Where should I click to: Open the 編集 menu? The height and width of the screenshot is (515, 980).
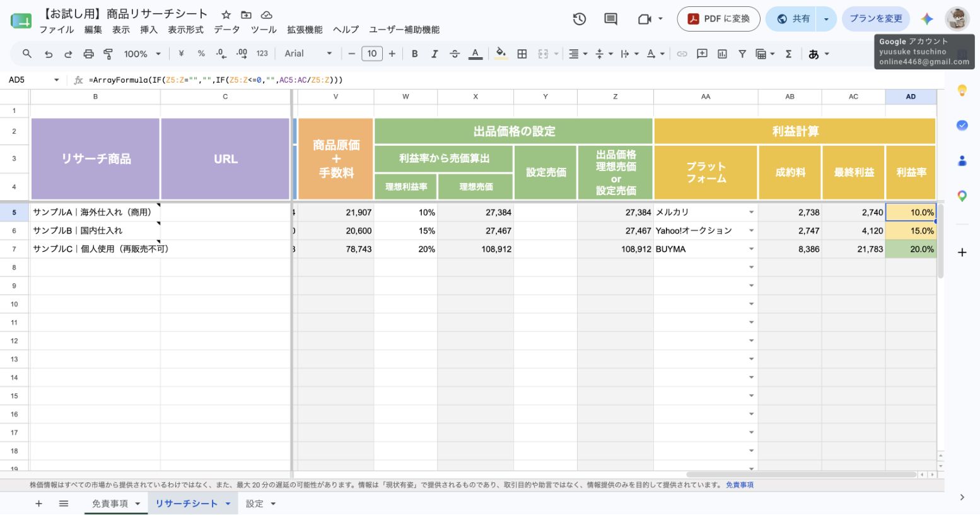[93, 30]
